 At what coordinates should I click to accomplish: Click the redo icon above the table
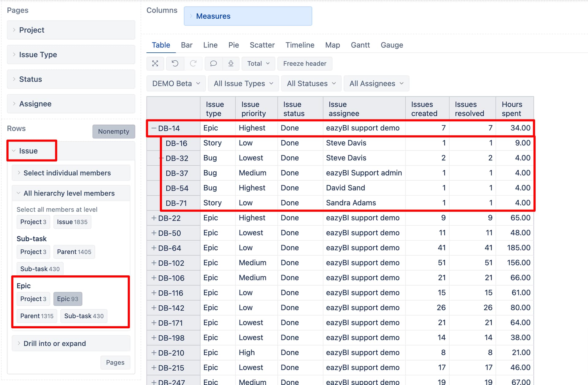coord(193,63)
